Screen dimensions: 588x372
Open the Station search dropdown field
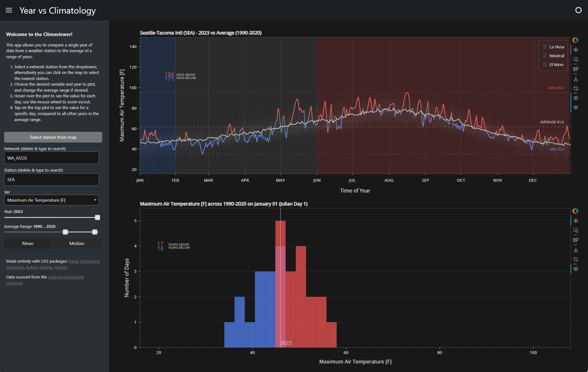(51, 180)
